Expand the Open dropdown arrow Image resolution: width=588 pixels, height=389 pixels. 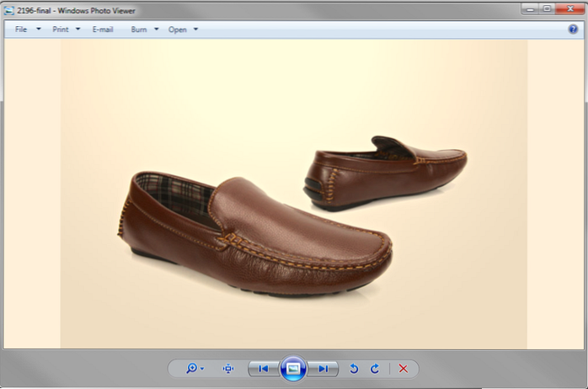195,29
